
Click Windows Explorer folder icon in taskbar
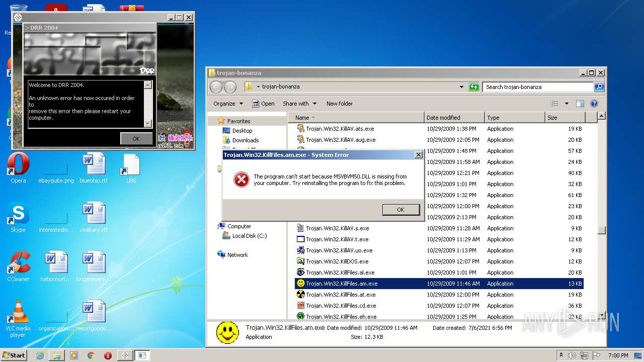pos(57,355)
